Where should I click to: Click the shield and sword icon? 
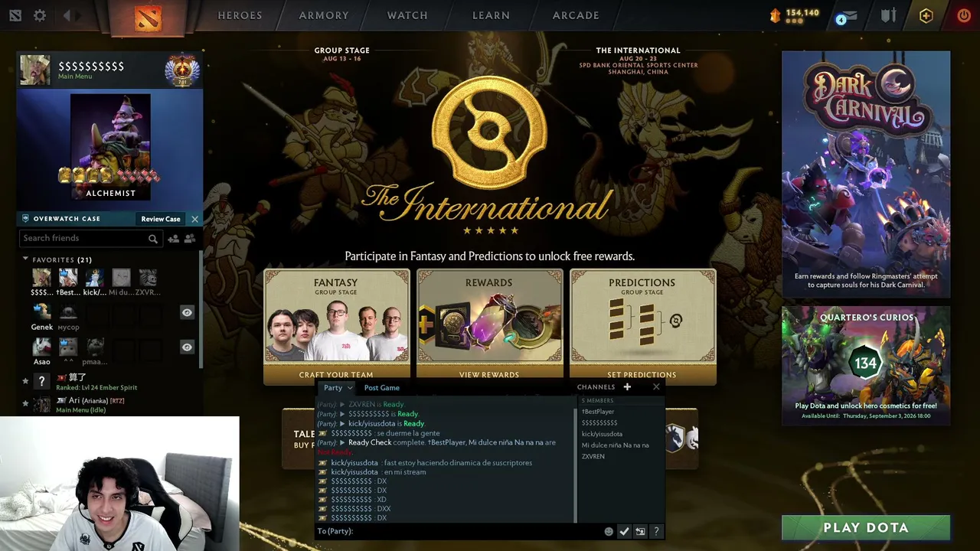(x=889, y=15)
